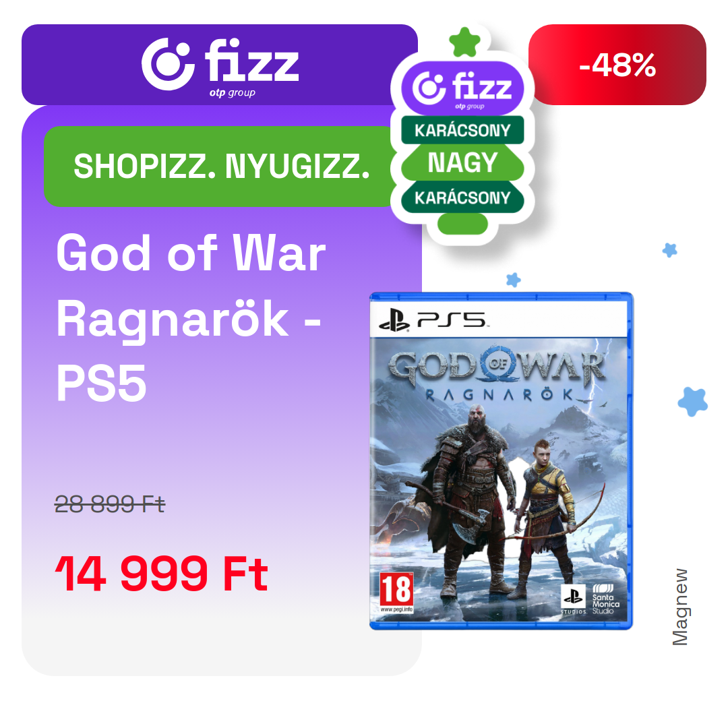Click the small fizz logo on the tree badge

point(462,89)
